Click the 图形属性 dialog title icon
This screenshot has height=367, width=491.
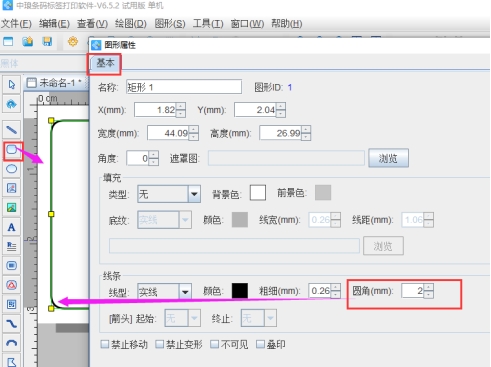click(x=96, y=45)
